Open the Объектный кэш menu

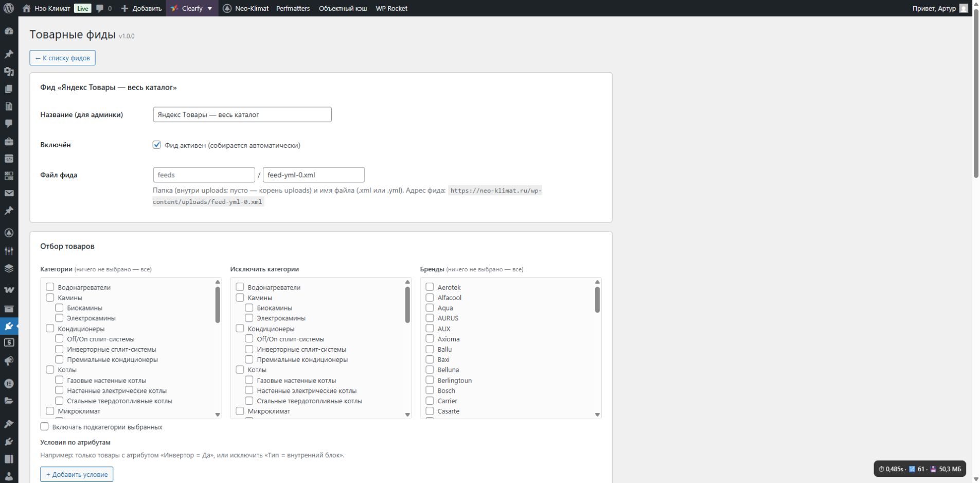tap(343, 8)
